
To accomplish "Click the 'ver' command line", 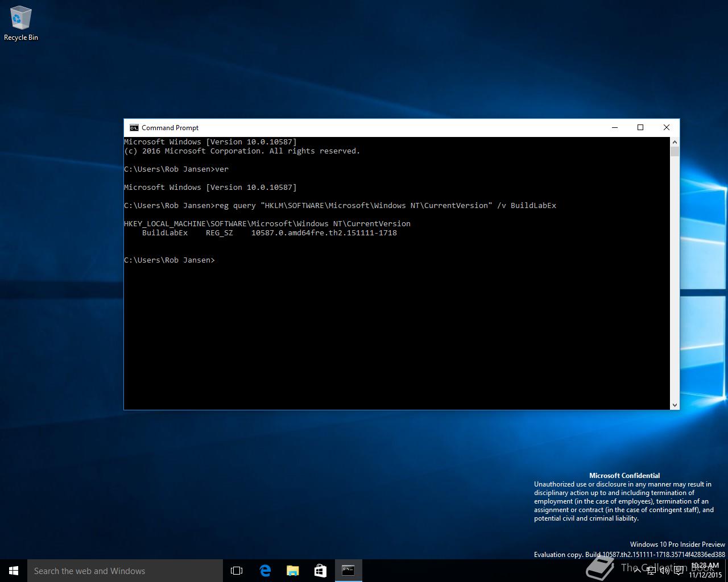I will click(x=176, y=169).
